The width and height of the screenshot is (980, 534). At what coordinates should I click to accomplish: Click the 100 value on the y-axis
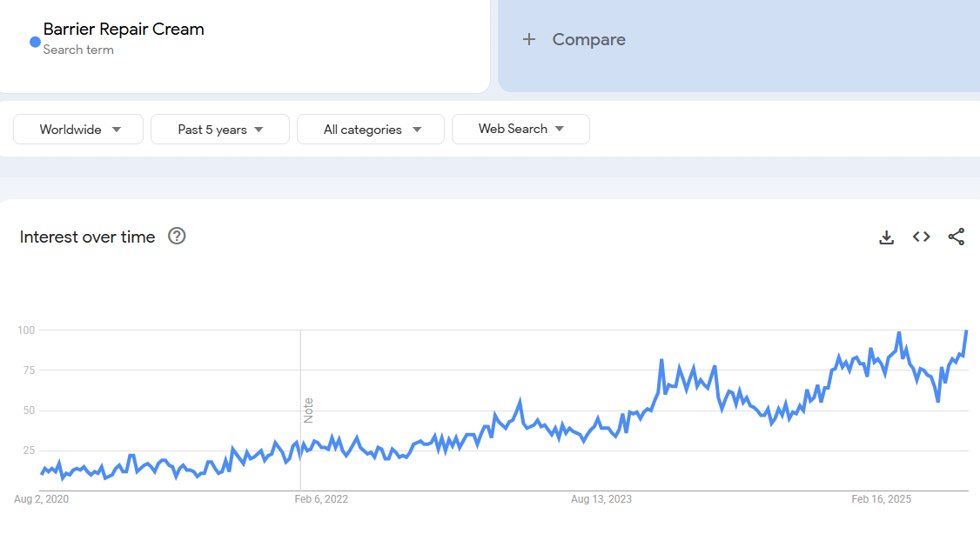[x=25, y=330]
